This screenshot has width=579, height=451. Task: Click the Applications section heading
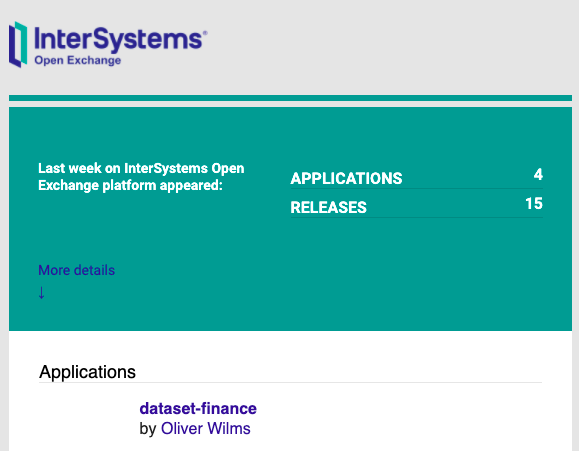(88, 372)
